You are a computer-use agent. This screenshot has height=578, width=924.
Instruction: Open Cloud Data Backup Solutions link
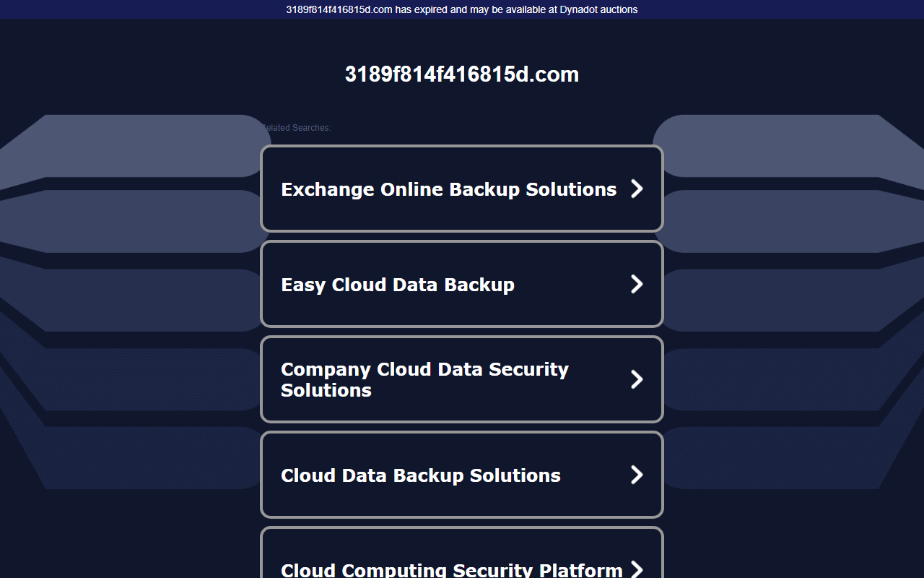(461, 475)
